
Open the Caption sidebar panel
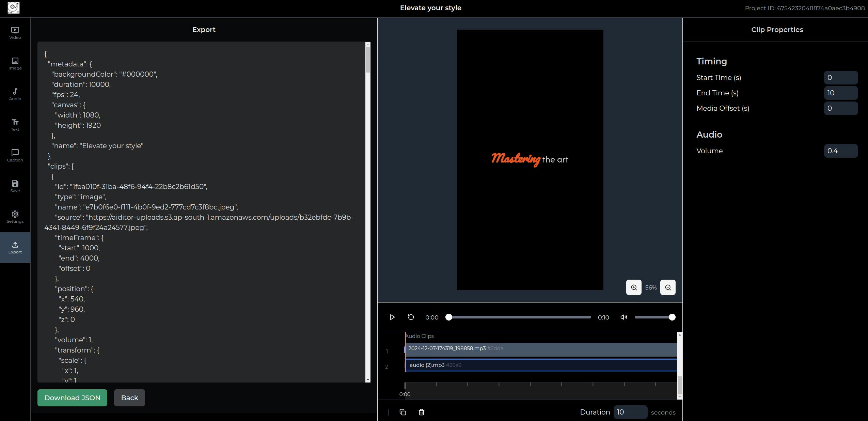(15, 156)
